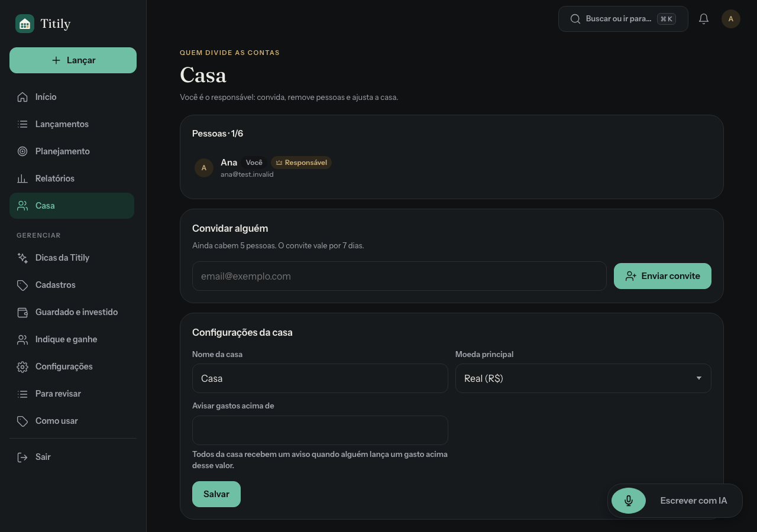The height and width of the screenshot is (532, 757).
Task: Click Ana's avatar in Pessoas list
Action: pos(204,168)
